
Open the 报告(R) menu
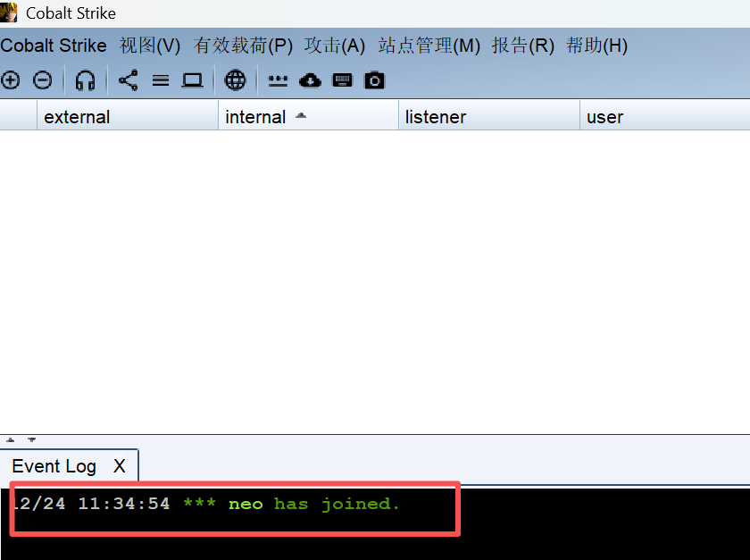523,46
